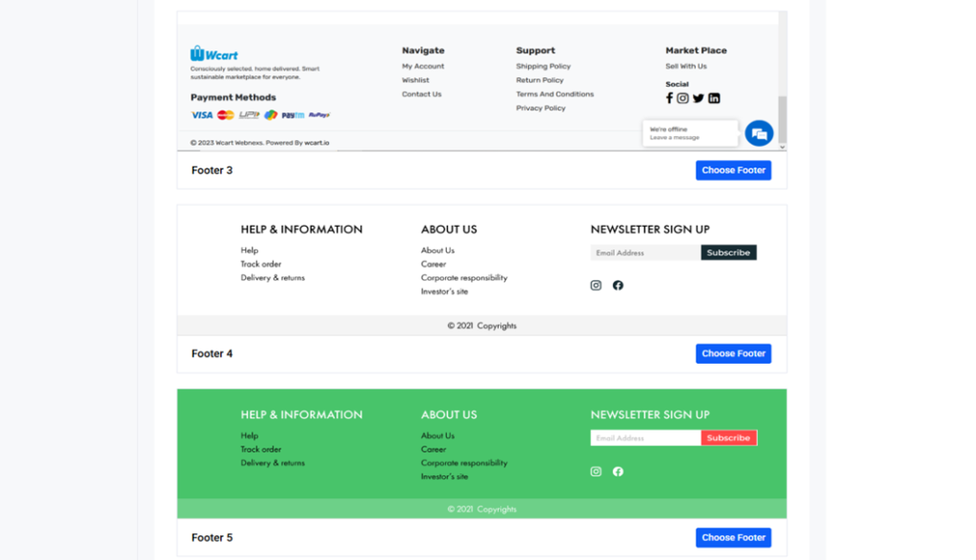Open the Sell With Us link under Market Place
The height and width of the screenshot is (560, 976).
coord(686,66)
